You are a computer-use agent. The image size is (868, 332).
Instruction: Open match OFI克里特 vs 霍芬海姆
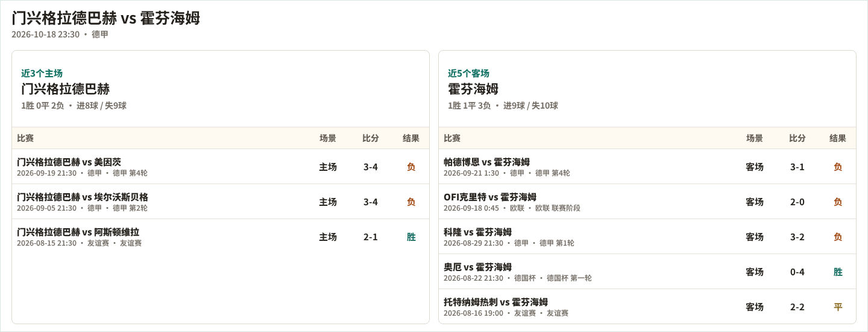[x=490, y=197]
